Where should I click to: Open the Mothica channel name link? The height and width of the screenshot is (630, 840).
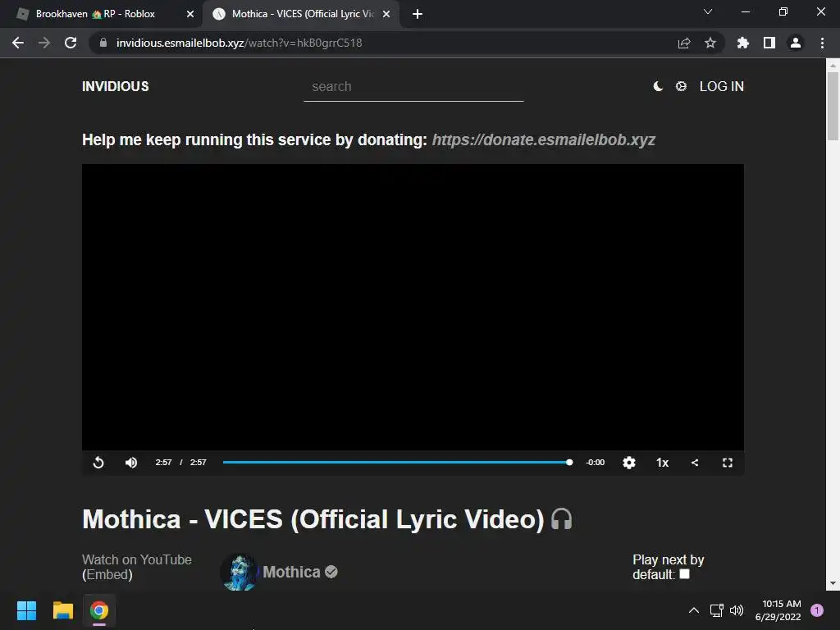click(x=291, y=572)
